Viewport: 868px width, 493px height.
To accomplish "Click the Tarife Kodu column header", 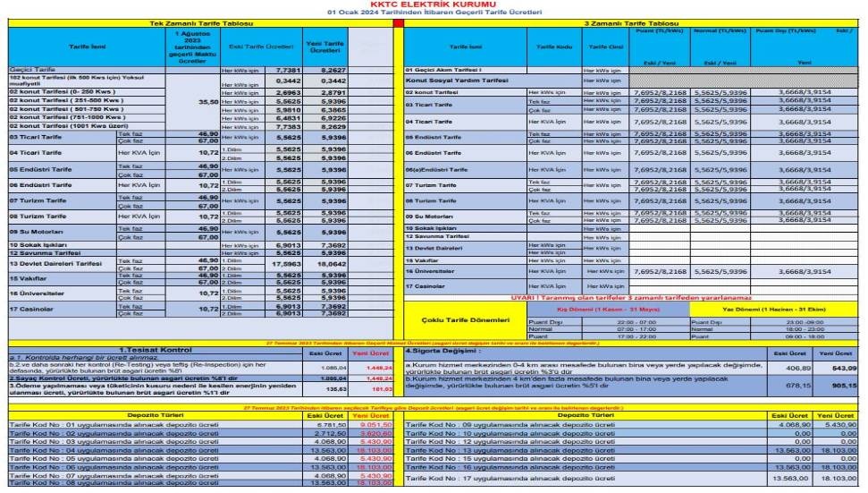I will click(x=553, y=45).
